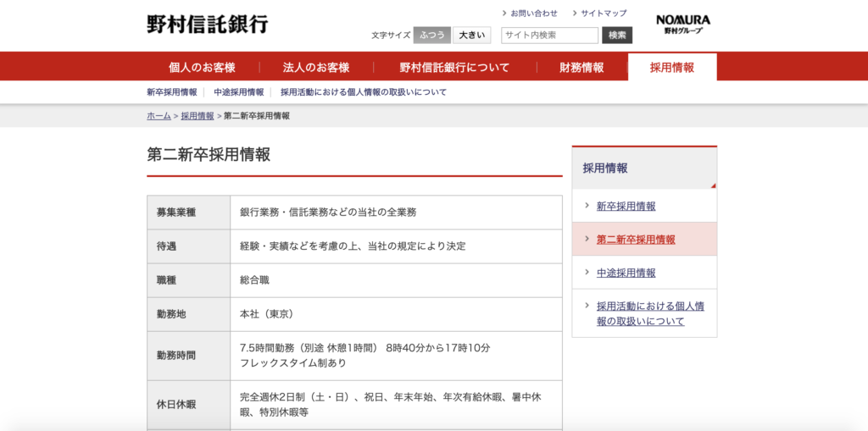
Task: Click the 検索 button
Action: 617,36
